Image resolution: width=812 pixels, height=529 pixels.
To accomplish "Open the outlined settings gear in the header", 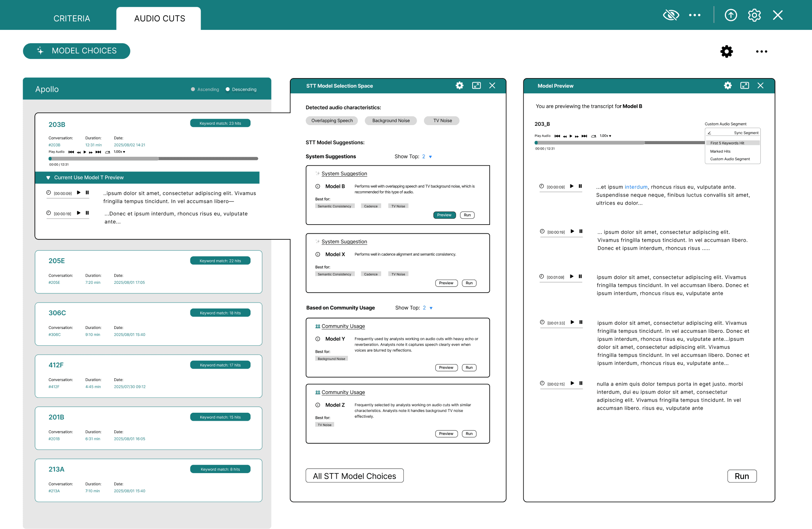I will (x=754, y=15).
